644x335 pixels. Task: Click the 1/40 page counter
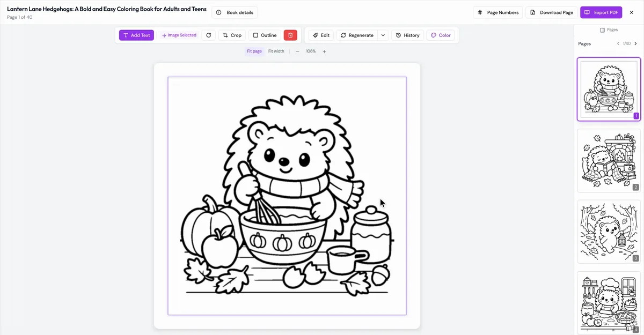pos(627,43)
